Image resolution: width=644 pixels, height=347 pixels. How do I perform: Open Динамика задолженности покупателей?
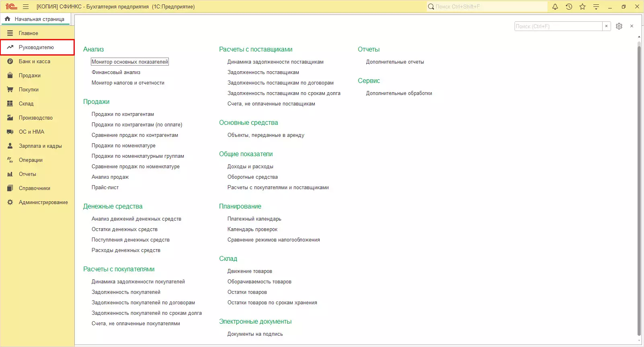click(x=138, y=282)
